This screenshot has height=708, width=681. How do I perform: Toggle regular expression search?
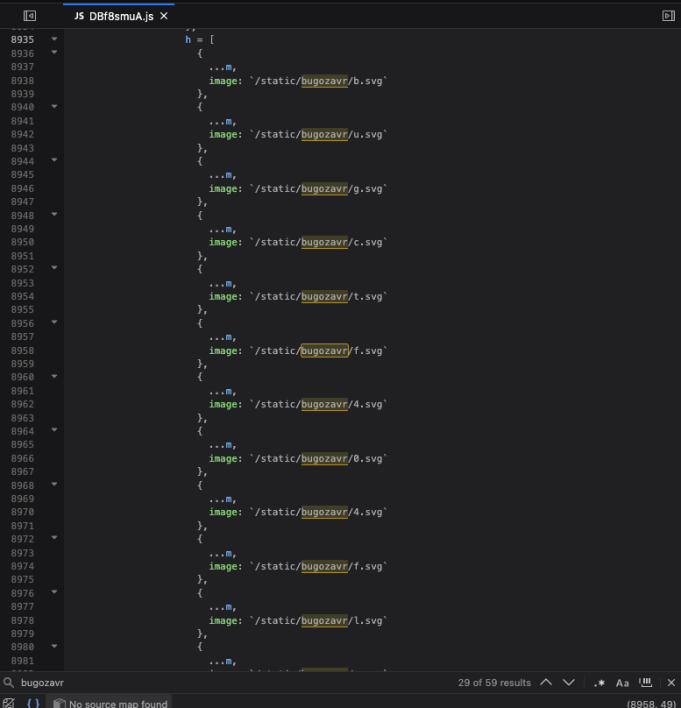coord(599,683)
